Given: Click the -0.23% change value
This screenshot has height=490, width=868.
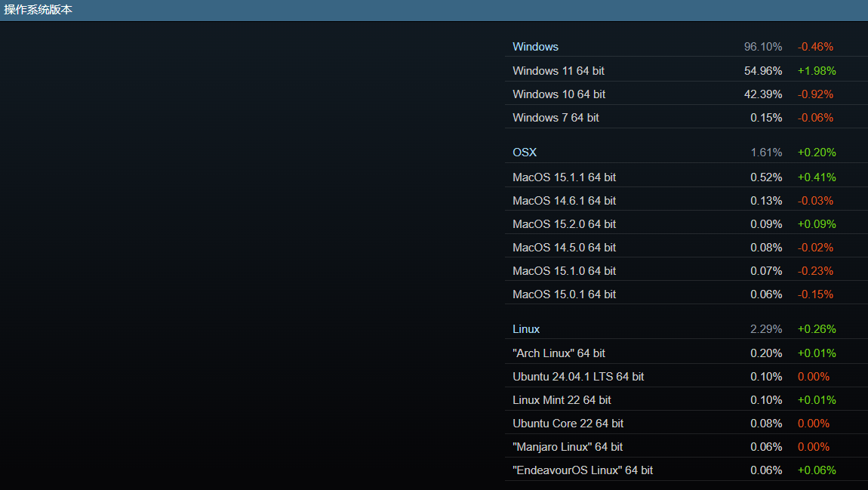Looking at the screenshot, I should pos(815,271).
